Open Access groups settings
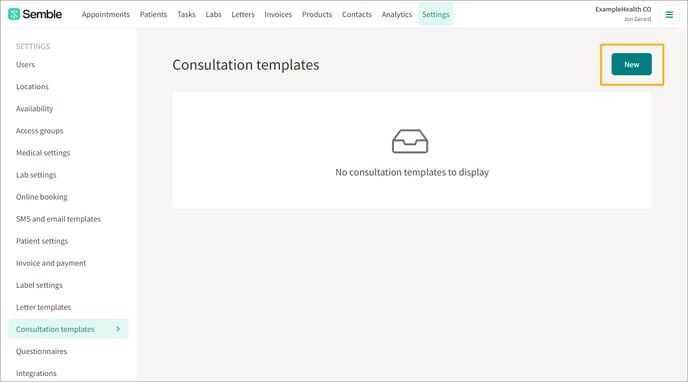 tap(39, 131)
